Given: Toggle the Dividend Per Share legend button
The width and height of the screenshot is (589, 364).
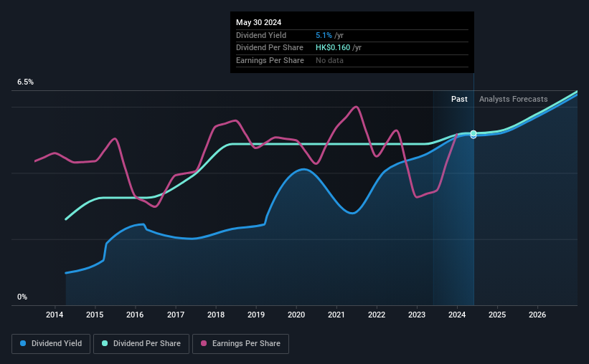Looking at the screenshot, I should tap(141, 344).
